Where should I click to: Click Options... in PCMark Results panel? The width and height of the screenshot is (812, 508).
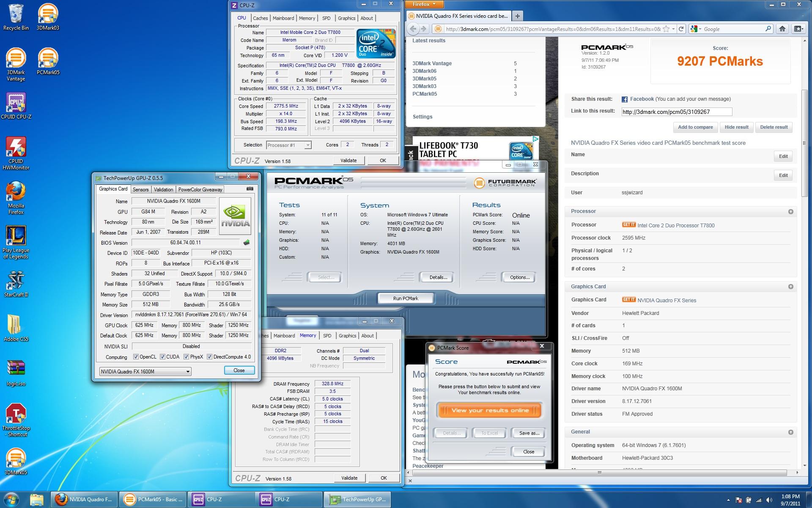(x=519, y=277)
